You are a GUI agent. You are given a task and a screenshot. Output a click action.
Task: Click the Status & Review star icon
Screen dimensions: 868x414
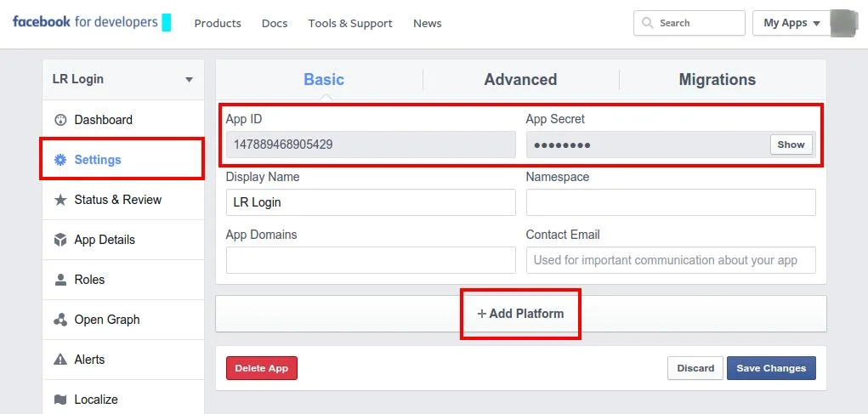click(x=60, y=200)
